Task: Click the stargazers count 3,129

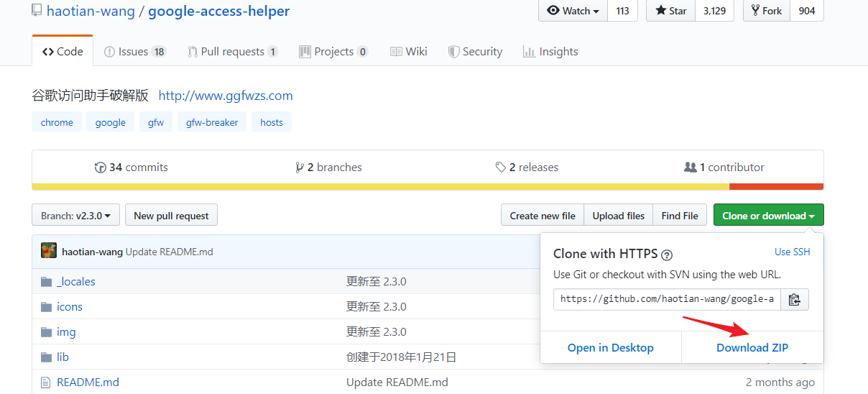Action: (x=714, y=11)
